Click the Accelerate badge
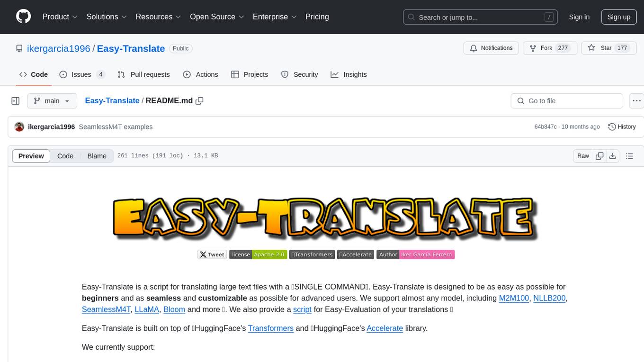The image size is (644, 362). click(356, 254)
